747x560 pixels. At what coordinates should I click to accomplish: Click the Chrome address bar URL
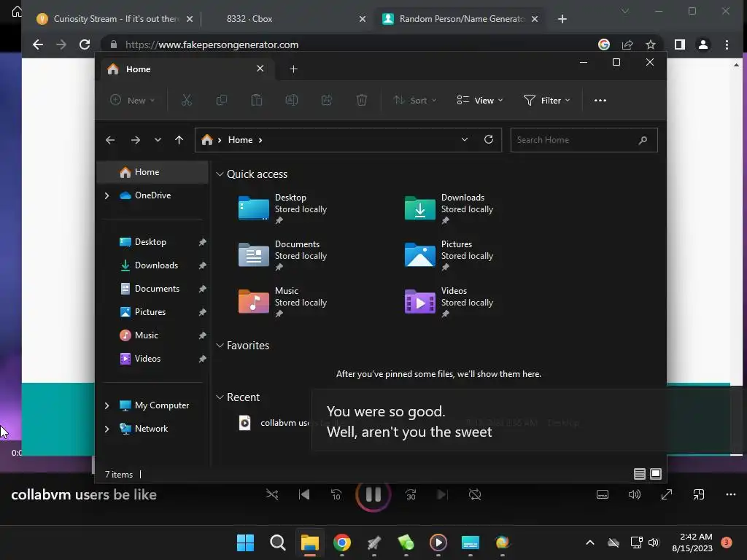(212, 44)
